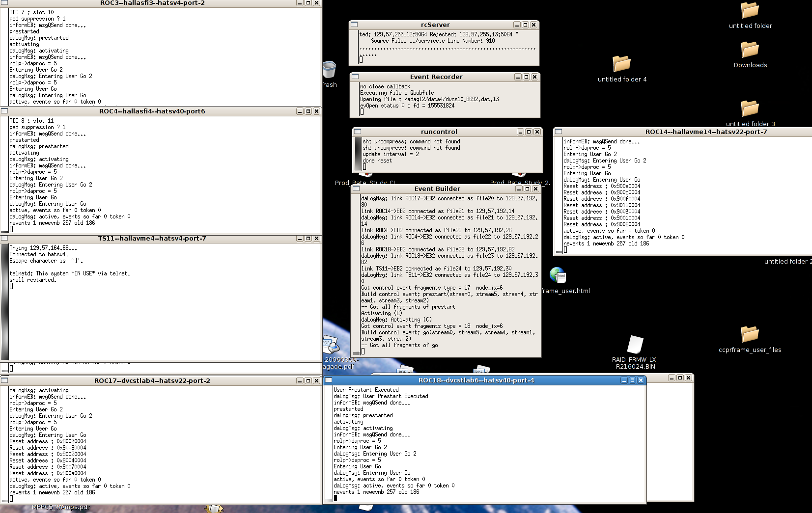
Task: Click 'update interval = 2' in runcontrol
Action: click(391, 154)
